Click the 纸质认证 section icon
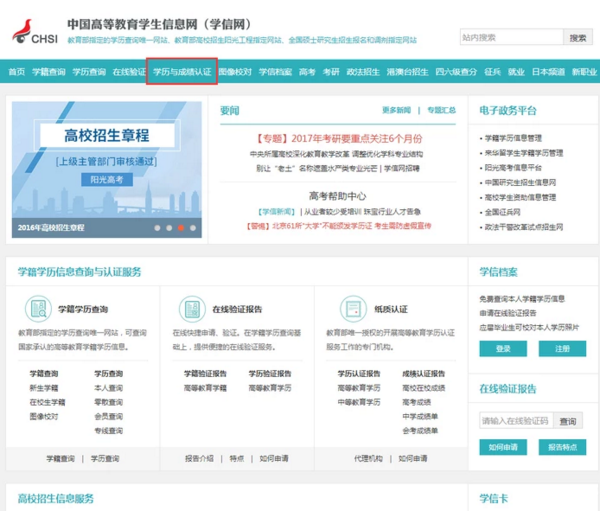Image resolution: width=615 pixels, height=520 pixels. [352, 309]
